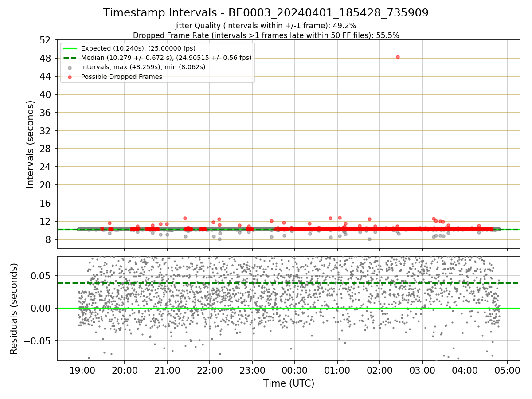Viewport: 532px width, 399px height.
Task: Click the dashed median line in the residuals plot
Action: click(289, 283)
